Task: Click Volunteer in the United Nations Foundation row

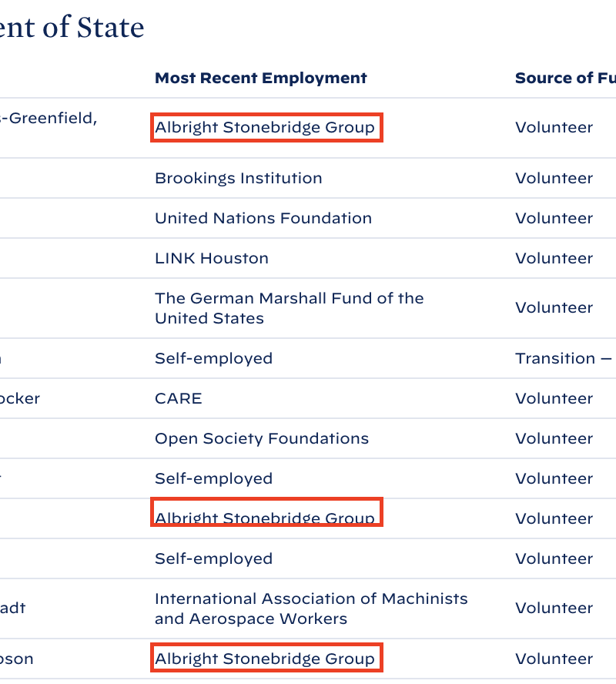Action: pos(554,218)
